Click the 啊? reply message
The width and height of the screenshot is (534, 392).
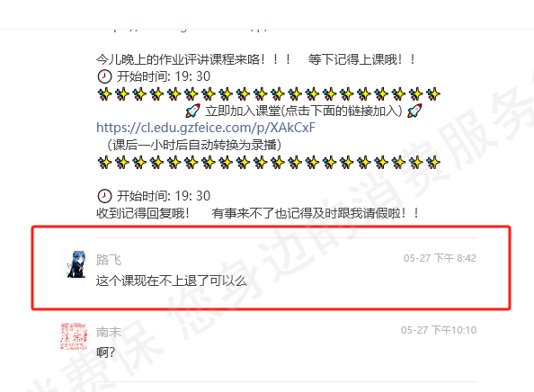[x=106, y=352]
